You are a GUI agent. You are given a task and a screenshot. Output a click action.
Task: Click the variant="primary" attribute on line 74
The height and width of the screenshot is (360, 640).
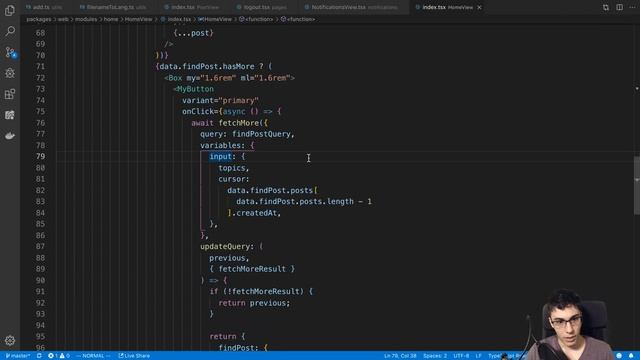tap(220, 100)
